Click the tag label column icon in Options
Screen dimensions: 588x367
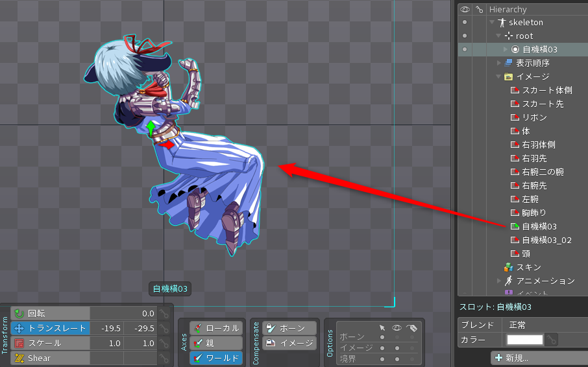click(x=411, y=328)
